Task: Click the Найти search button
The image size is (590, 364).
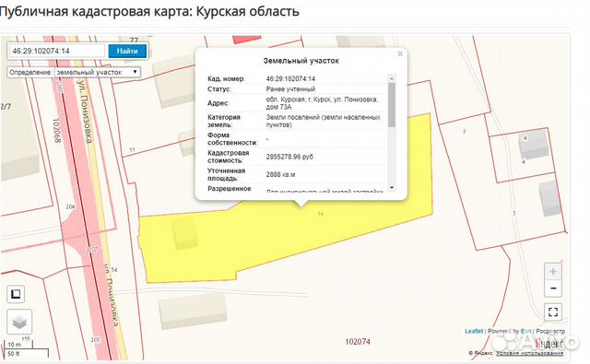Action: point(127,51)
